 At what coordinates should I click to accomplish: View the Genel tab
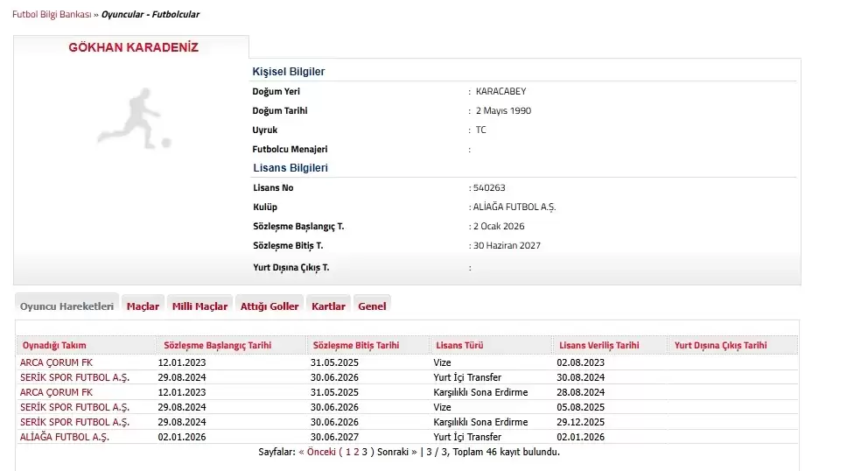(x=372, y=306)
